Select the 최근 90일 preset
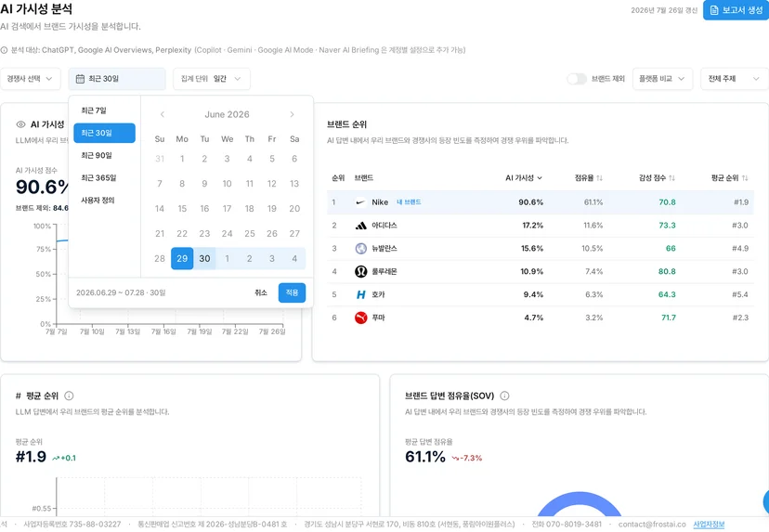The image size is (769, 532). tap(104, 155)
